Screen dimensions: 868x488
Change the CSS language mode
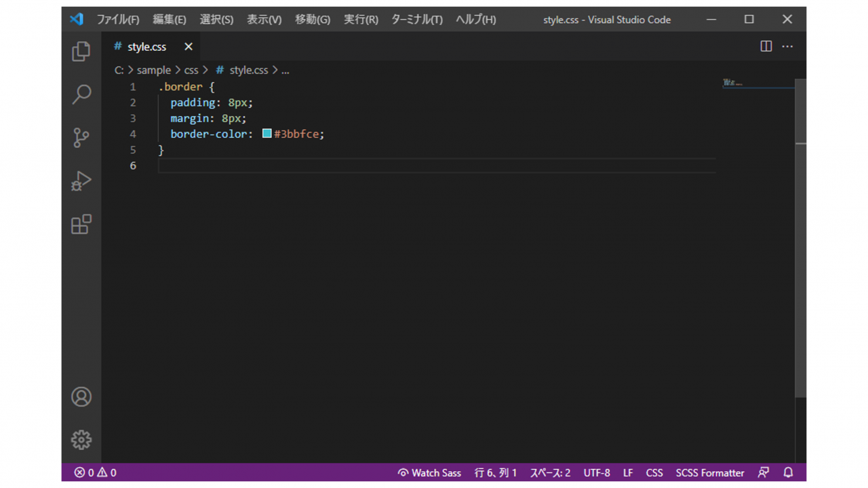tap(654, 472)
